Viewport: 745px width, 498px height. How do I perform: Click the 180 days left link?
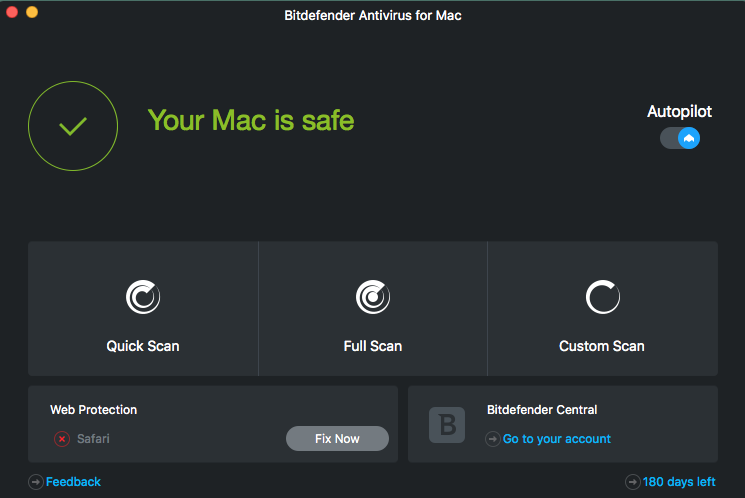(x=680, y=482)
